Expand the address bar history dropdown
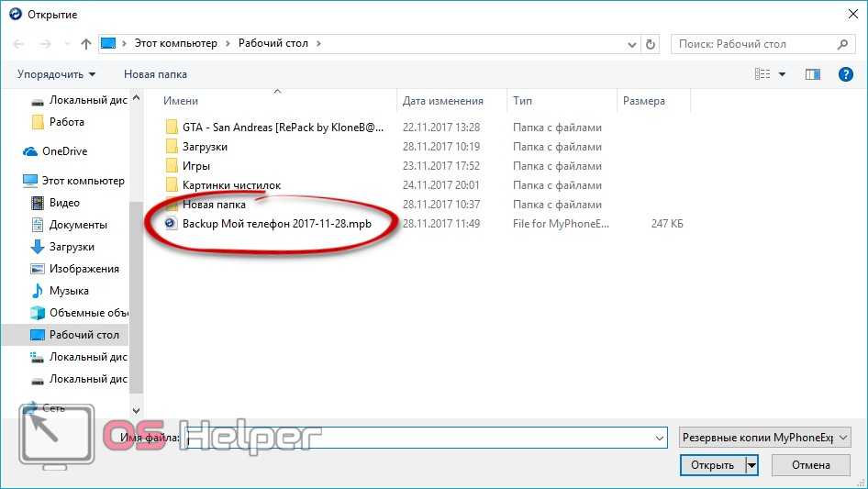The image size is (868, 489). click(x=631, y=44)
